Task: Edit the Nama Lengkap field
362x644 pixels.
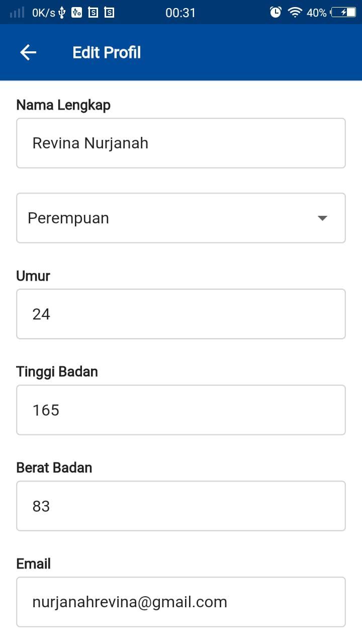Action: 181,143
